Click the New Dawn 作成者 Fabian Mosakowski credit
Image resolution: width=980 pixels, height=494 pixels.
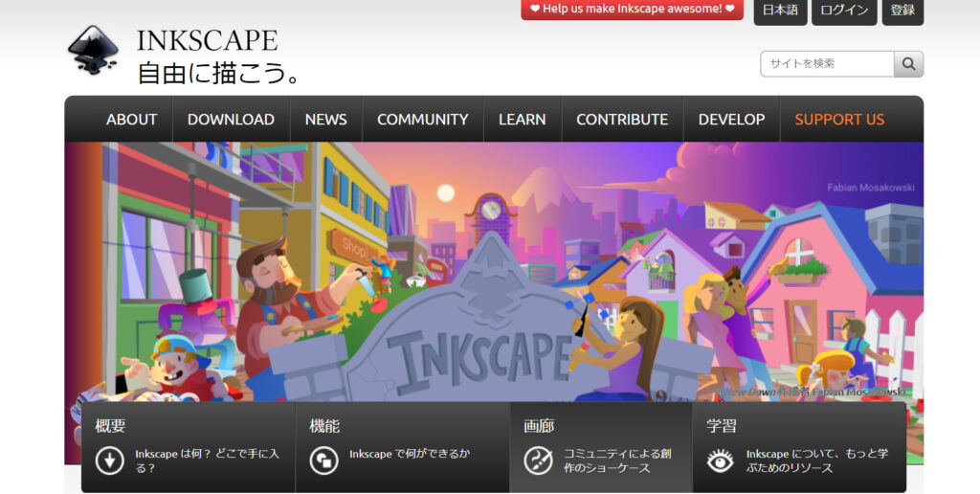[813, 393]
